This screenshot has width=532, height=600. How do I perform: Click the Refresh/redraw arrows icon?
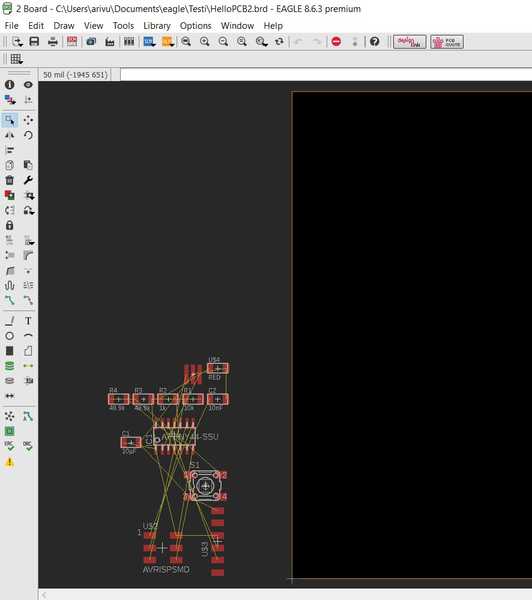click(x=279, y=41)
